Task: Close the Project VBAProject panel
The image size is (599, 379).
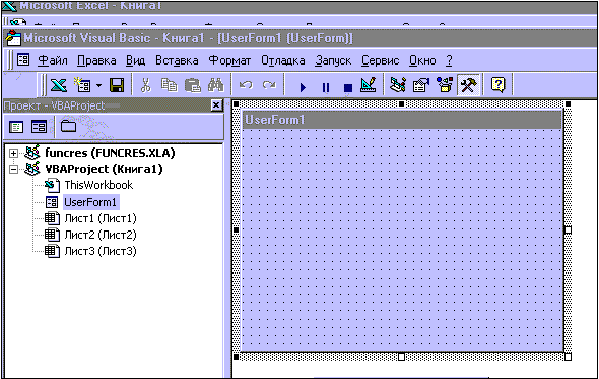Action: point(216,105)
